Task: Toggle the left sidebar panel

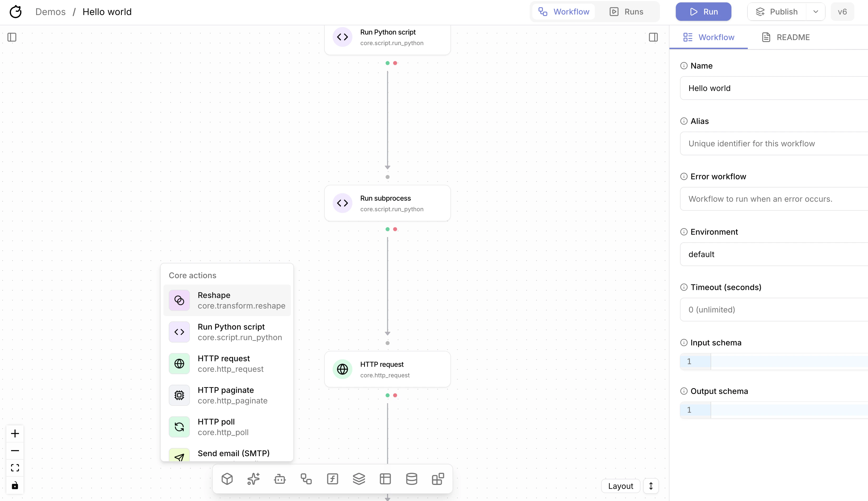Action: (x=12, y=37)
